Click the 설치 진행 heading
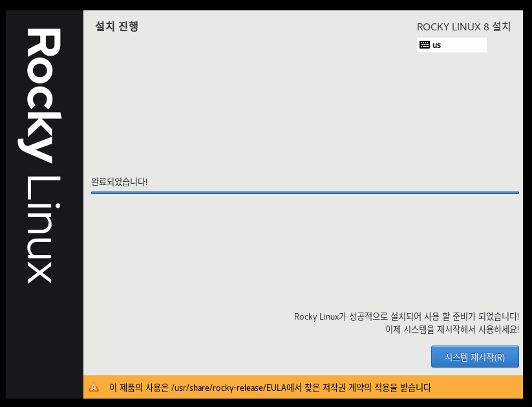 coord(116,26)
